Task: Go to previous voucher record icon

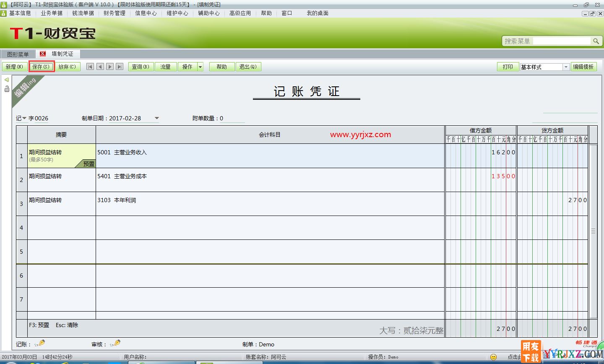Action: (100, 67)
